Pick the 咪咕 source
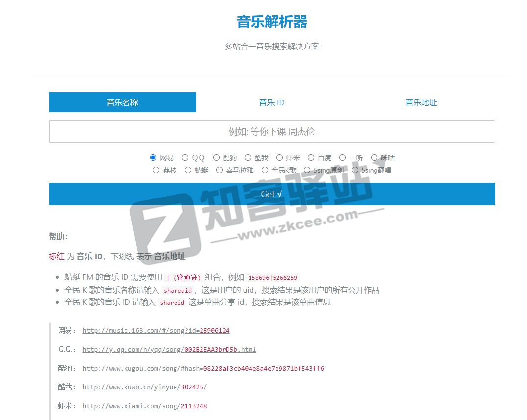Screen dimensions: 527x420 point(374,157)
